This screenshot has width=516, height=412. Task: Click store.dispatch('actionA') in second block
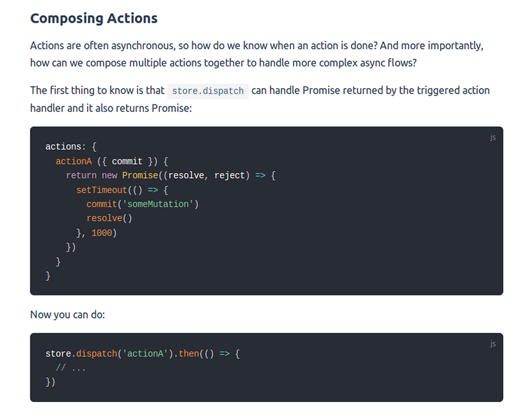click(109, 354)
